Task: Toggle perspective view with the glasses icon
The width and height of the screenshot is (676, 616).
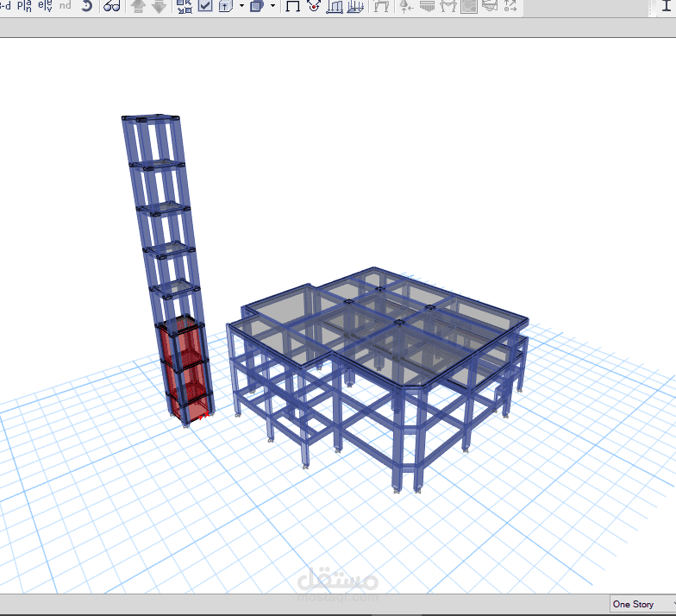Action: (112, 5)
